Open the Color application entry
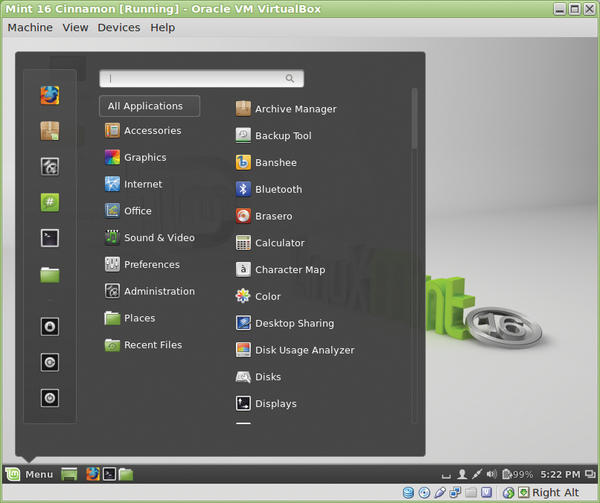The width and height of the screenshot is (600, 503). pos(258,296)
